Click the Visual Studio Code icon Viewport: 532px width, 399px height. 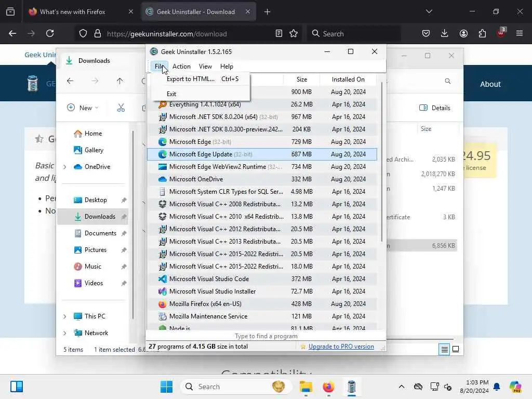point(163,279)
